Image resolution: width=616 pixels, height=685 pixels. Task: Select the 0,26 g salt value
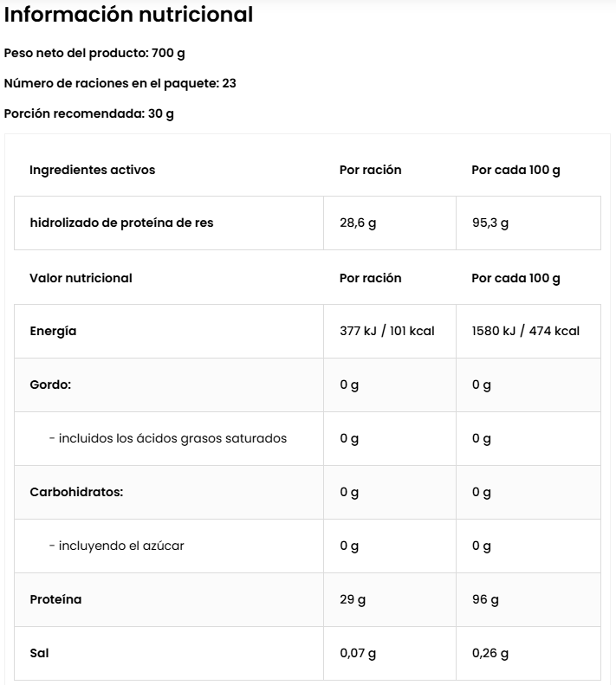pyautogui.click(x=490, y=653)
